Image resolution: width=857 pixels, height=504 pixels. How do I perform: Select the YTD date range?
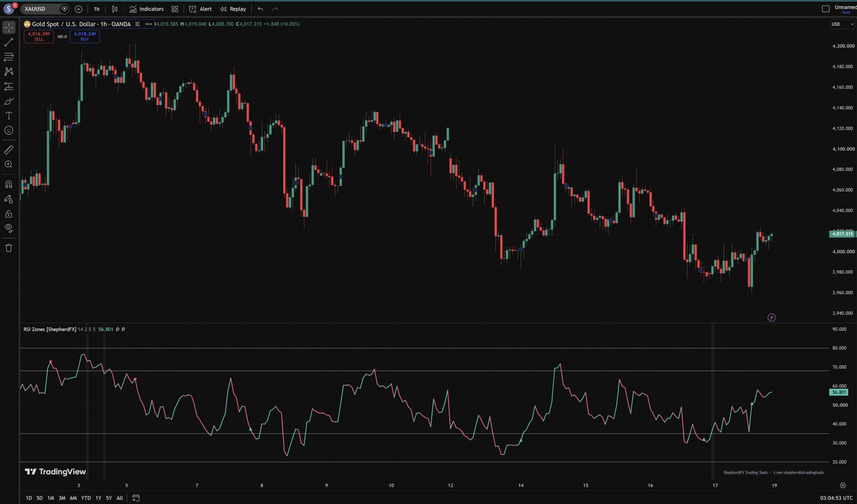click(86, 498)
